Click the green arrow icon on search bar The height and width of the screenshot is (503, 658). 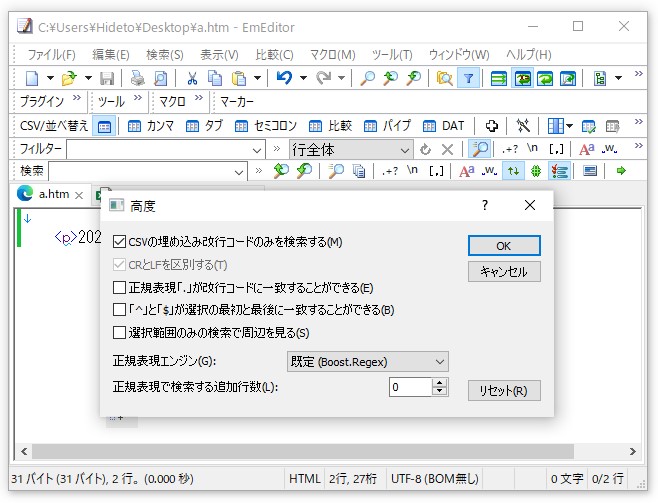621,171
